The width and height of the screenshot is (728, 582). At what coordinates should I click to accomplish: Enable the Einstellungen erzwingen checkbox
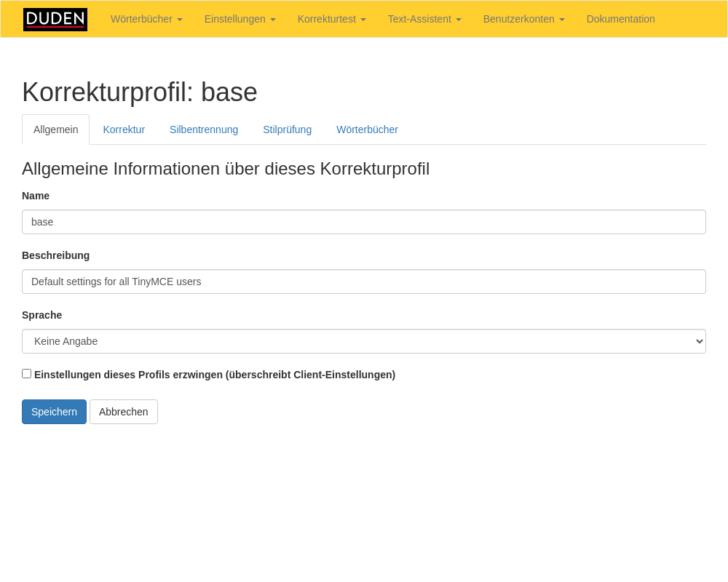27,374
